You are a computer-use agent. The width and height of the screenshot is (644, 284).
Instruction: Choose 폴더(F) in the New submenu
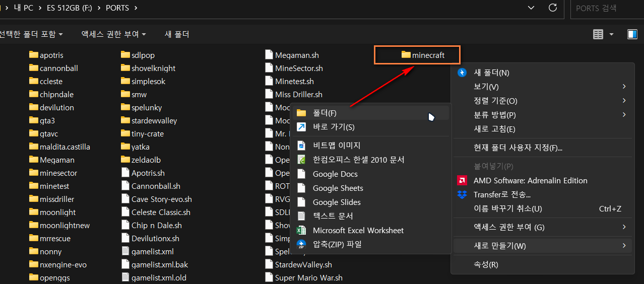click(x=370, y=113)
